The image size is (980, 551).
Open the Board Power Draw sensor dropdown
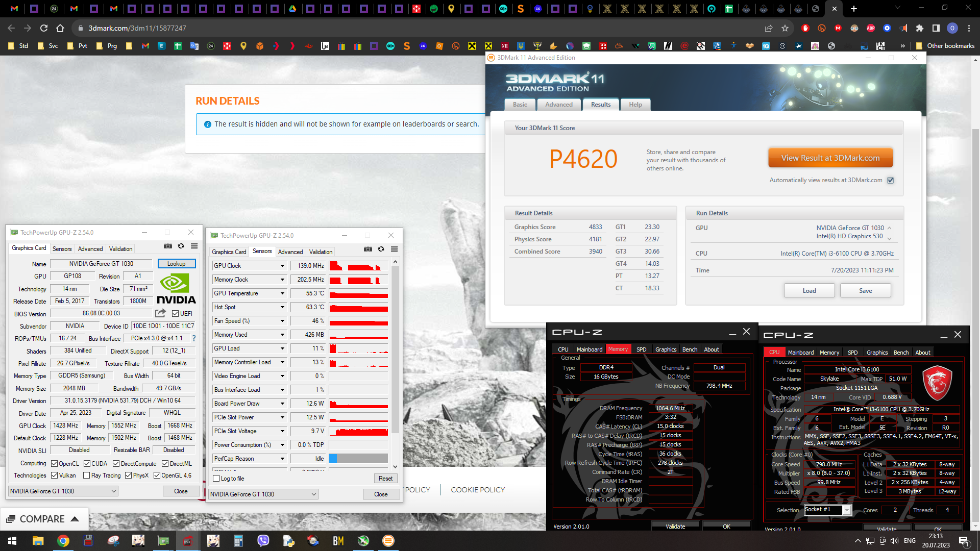pyautogui.click(x=282, y=404)
